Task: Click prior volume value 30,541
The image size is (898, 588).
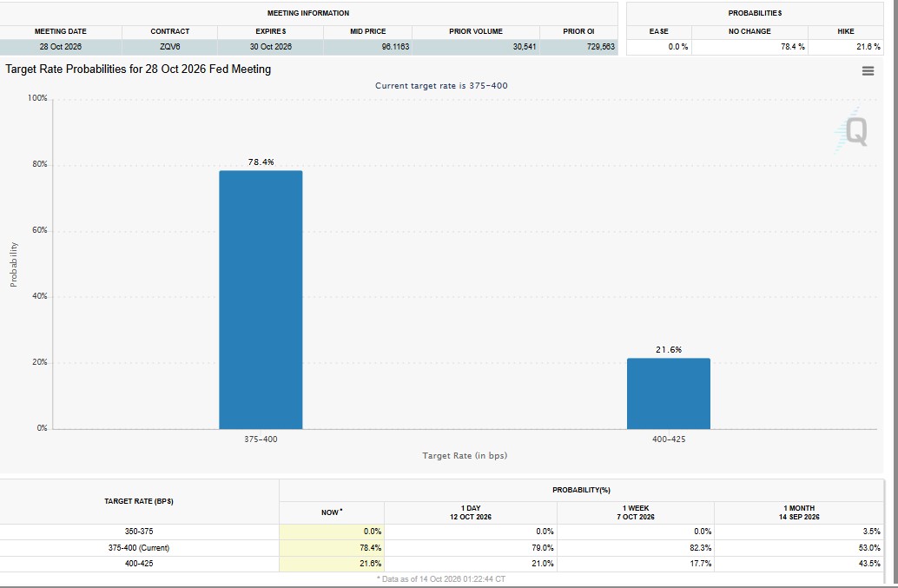Action: click(525, 47)
